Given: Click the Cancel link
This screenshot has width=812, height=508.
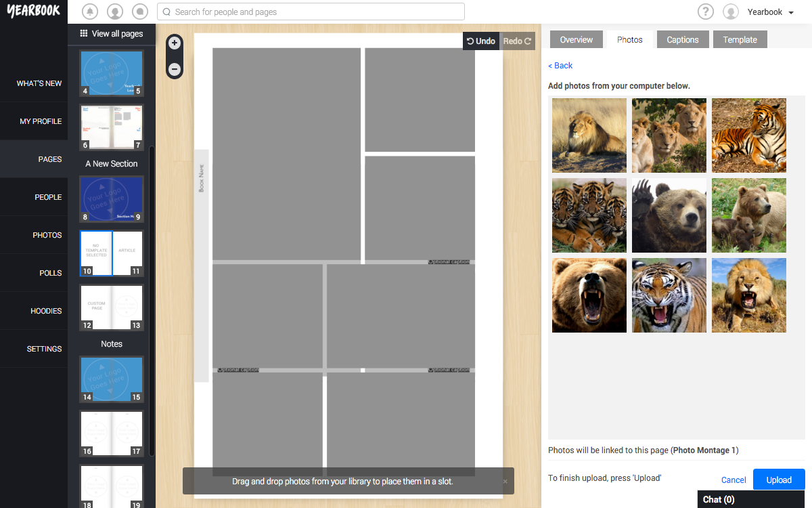Looking at the screenshot, I should coord(734,480).
